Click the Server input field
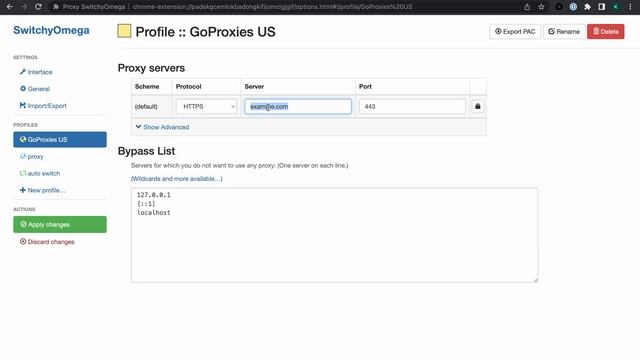640x360 pixels. click(x=298, y=107)
